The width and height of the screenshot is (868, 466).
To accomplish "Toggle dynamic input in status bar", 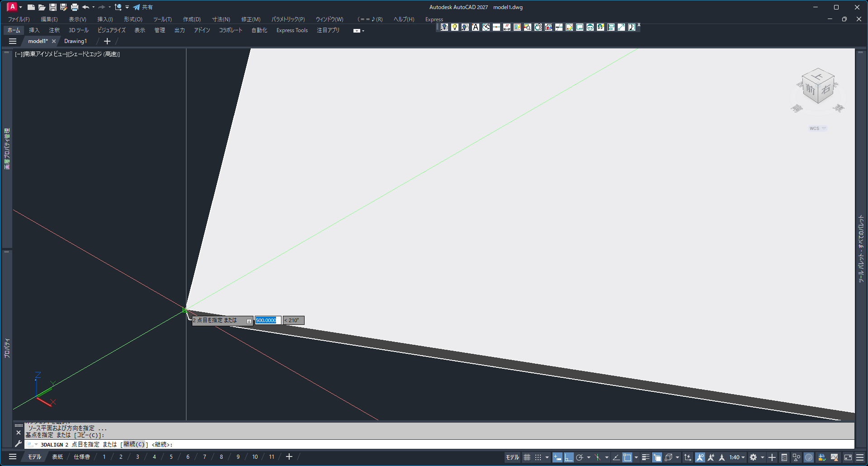I will 558,457.
